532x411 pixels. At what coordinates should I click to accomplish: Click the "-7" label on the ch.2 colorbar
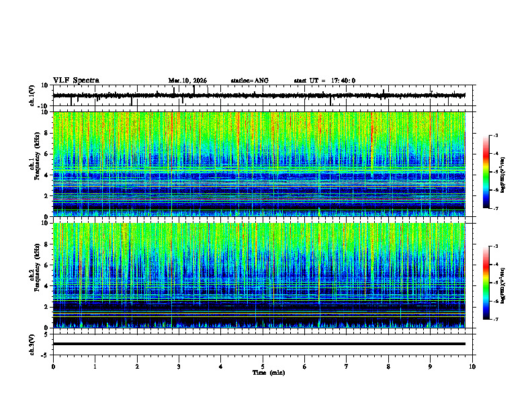(496, 320)
